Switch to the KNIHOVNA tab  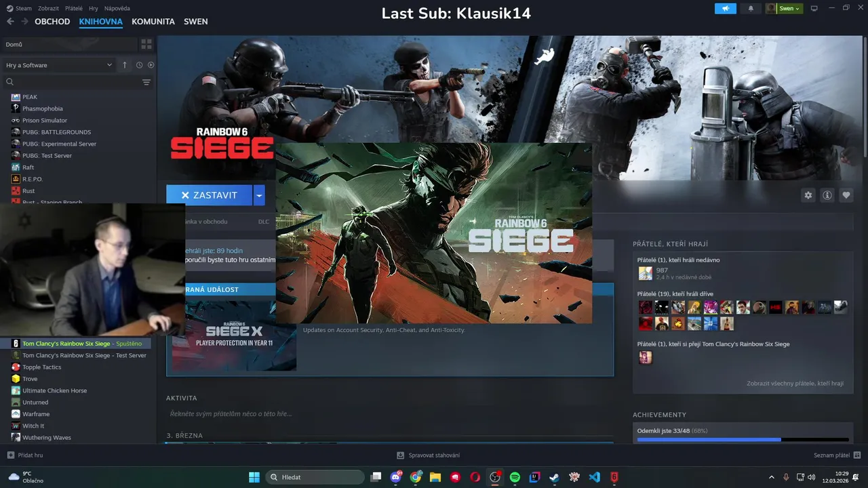[x=100, y=22]
